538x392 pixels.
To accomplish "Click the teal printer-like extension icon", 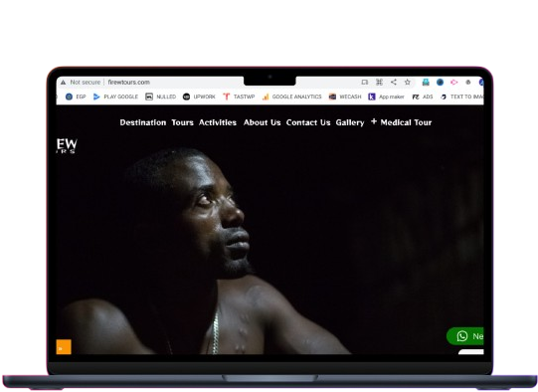I will click(426, 82).
